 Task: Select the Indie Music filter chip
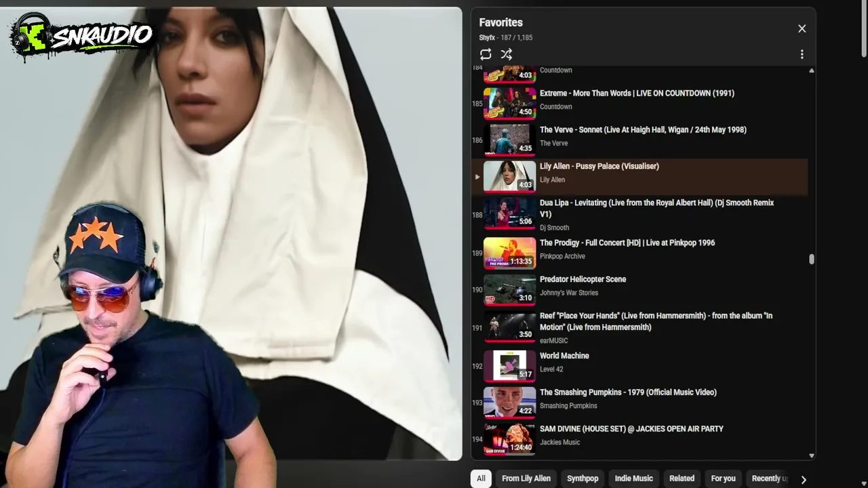coord(634,479)
